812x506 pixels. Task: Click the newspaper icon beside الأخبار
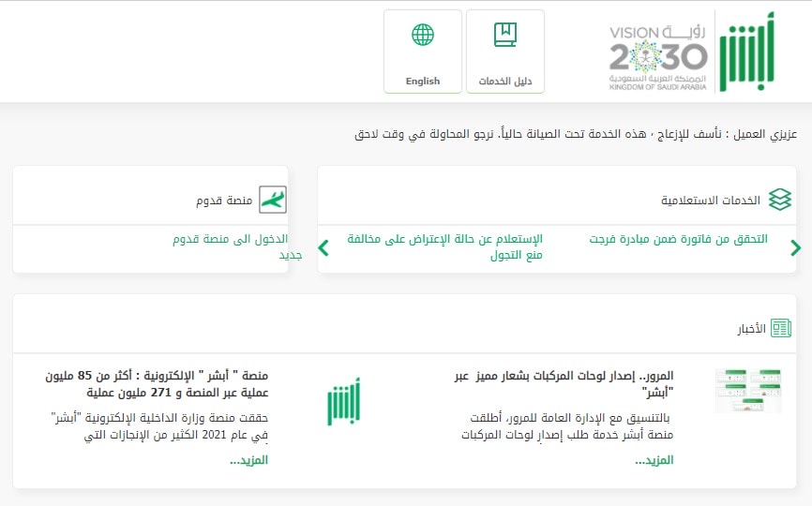(x=781, y=328)
